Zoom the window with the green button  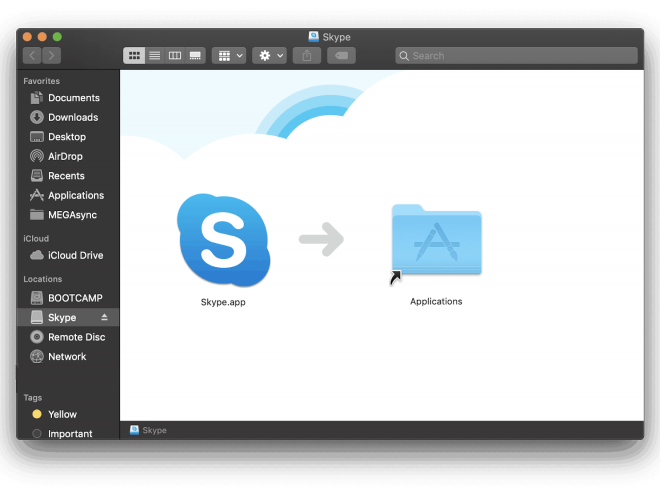click(x=57, y=37)
